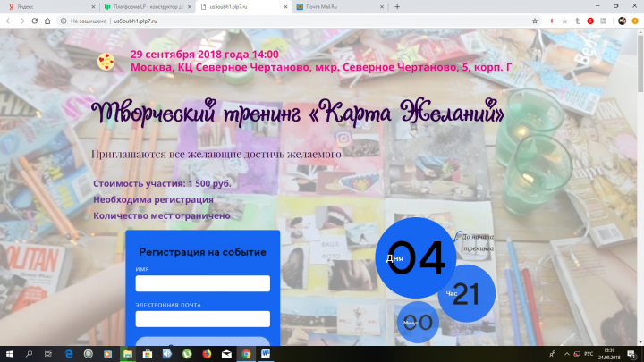Viewport: 644px width, 362px height.
Task: Bookmark this page with star icon
Action: pyautogui.click(x=535, y=21)
